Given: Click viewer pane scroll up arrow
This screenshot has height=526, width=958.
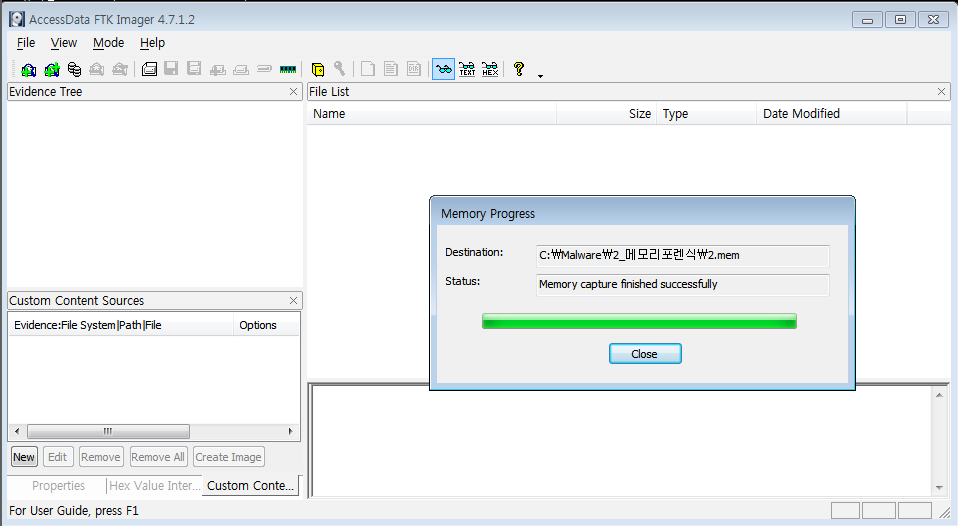Looking at the screenshot, I should (940, 395).
